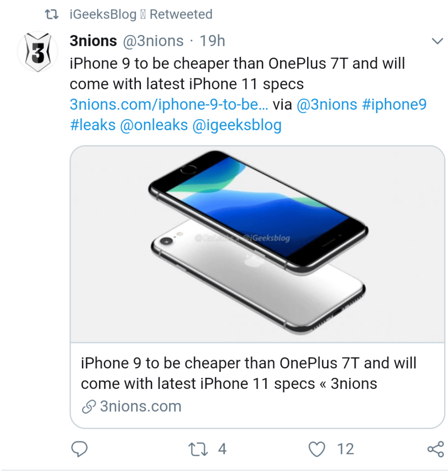Open the link card headline about iPhone 9
The height and width of the screenshot is (476, 448).
(248, 373)
